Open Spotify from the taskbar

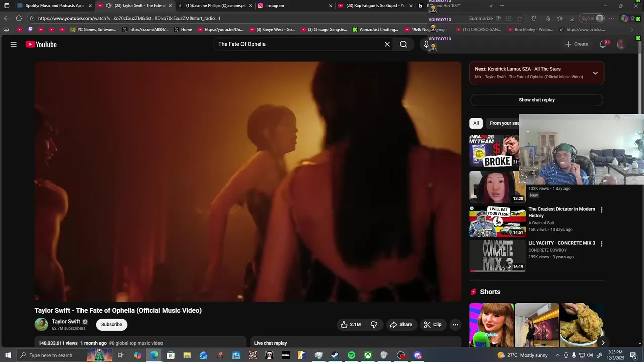point(351,355)
